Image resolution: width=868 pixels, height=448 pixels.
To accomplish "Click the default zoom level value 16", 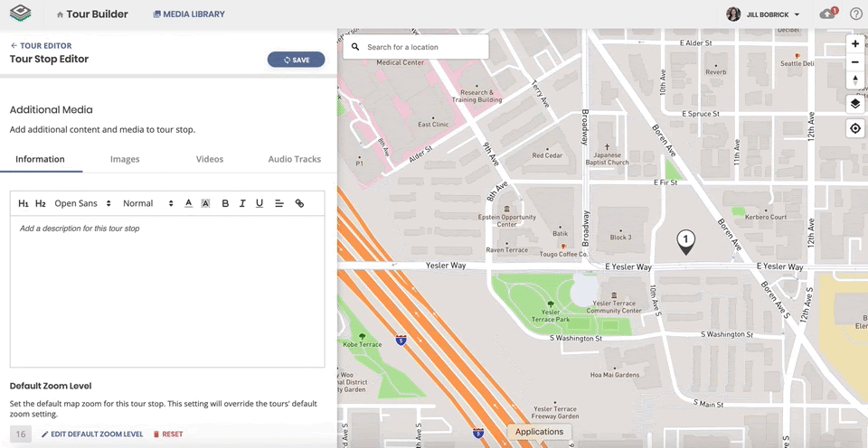I will [x=21, y=434].
